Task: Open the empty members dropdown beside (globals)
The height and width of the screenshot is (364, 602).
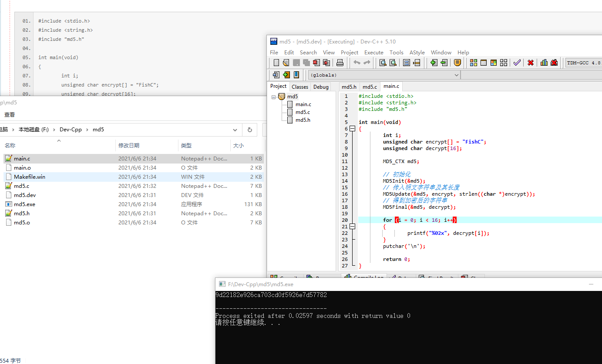Action: click(x=531, y=75)
